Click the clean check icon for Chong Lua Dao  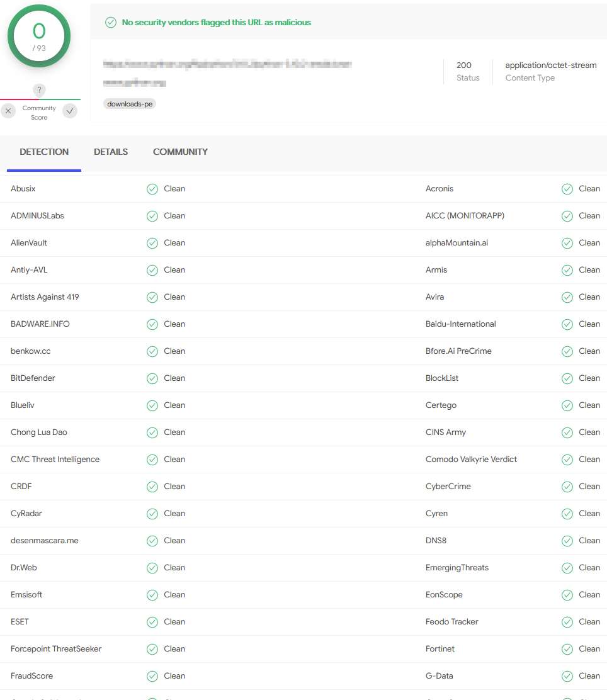(x=152, y=432)
